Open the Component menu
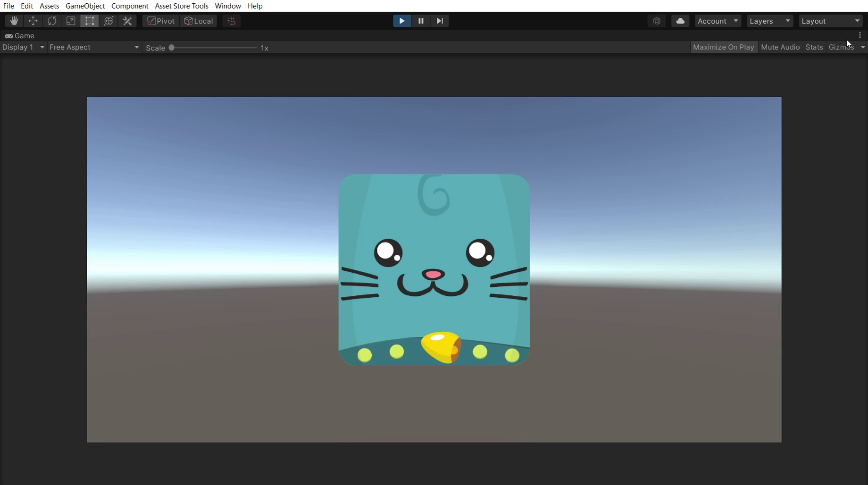Screen dimensions: 868x485 (130, 6)
